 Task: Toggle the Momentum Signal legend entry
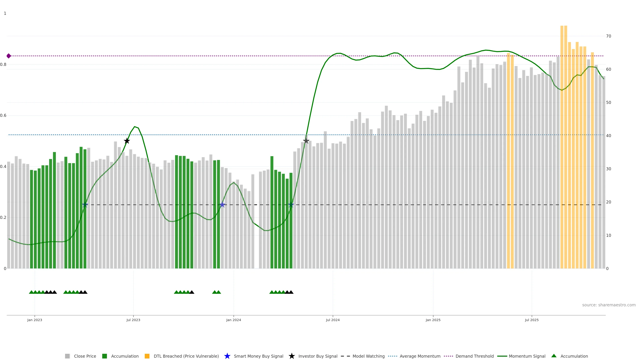click(527, 356)
